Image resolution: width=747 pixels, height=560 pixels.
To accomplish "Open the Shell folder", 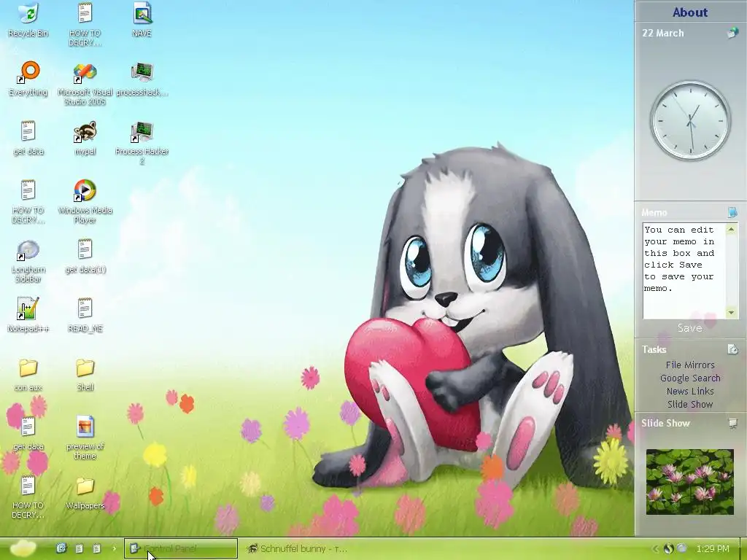I will pyautogui.click(x=85, y=375).
